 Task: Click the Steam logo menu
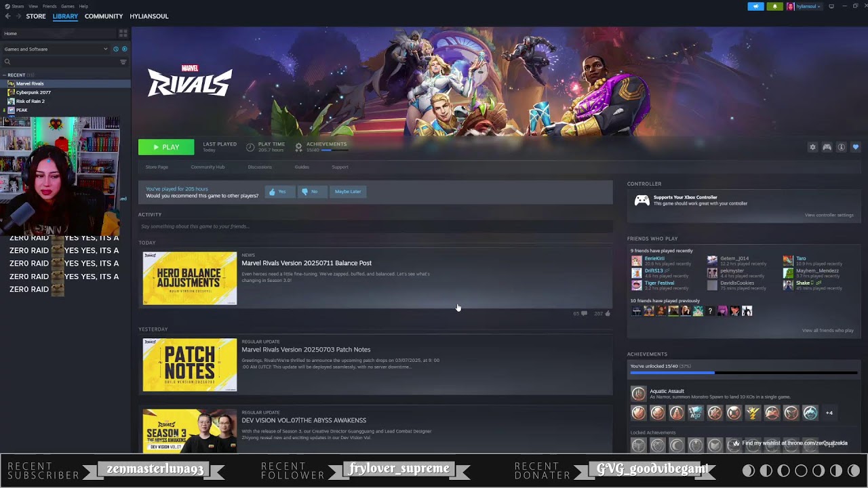[8, 6]
